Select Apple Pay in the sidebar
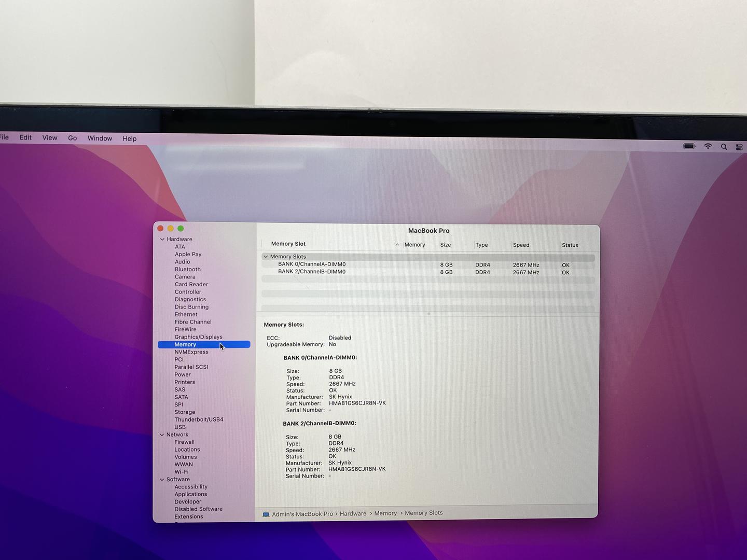The width and height of the screenshot is (747, 560). pos(188,254)
